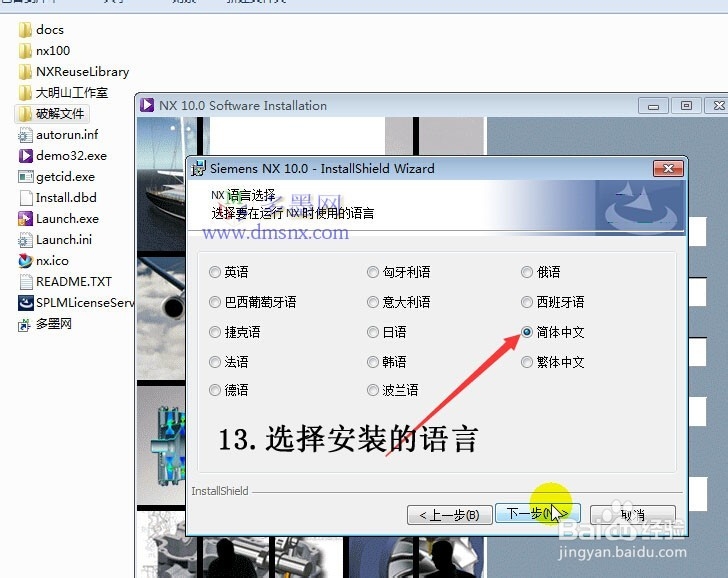Image resolution: width=728 pixels, height=578 pixels.
Task: Go back with 上一步(B) button
Action: coord(449,515)
